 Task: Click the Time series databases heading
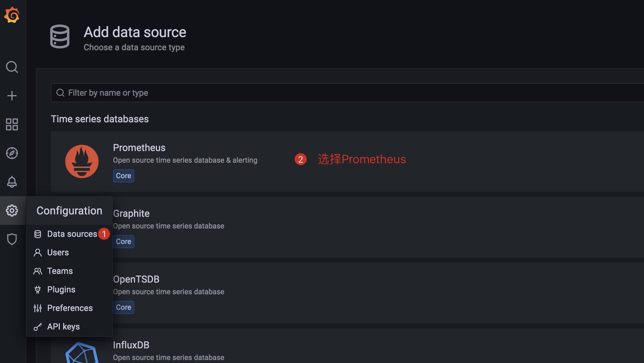point(100,119)
